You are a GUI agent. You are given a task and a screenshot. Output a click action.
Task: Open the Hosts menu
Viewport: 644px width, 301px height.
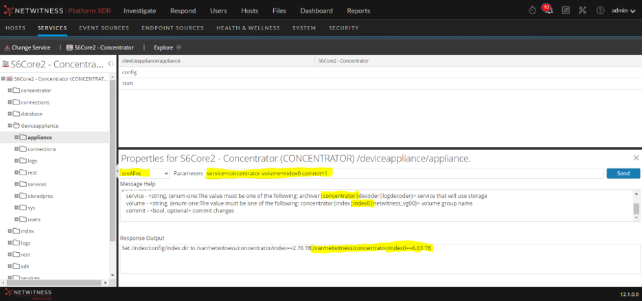pyautogui.click(x=250, y=11)
